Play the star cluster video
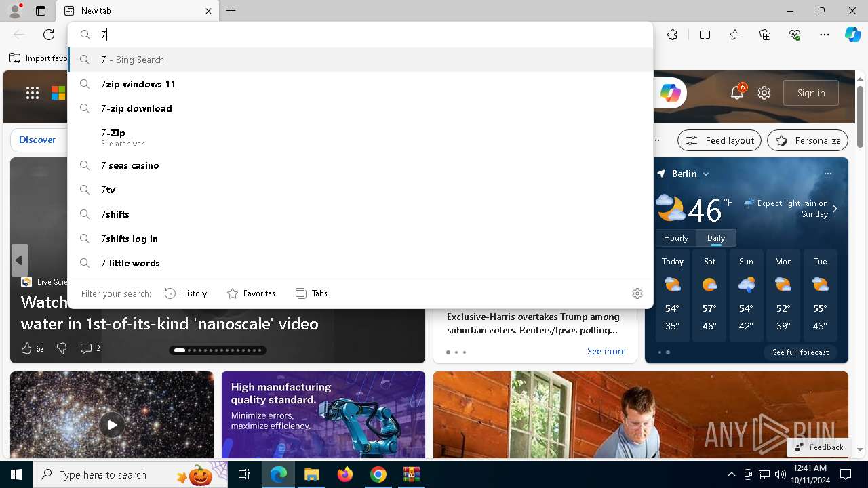868x488 pixels. pos(112,425)
